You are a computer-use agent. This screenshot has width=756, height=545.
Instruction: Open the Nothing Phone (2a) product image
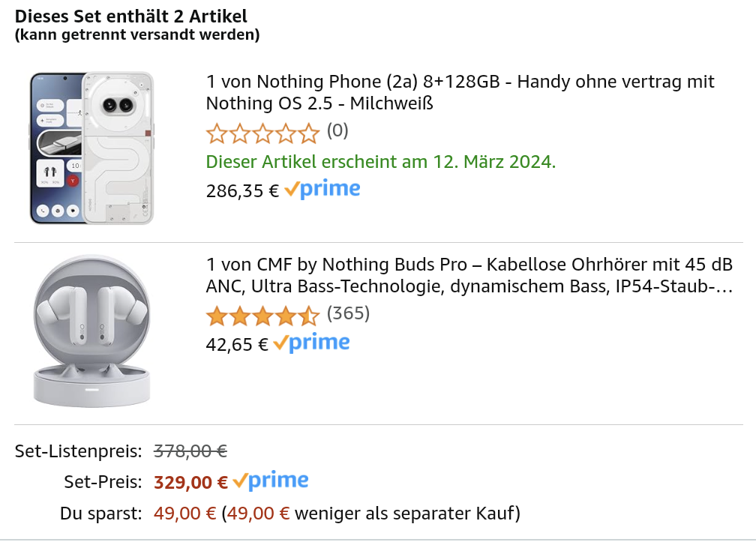click(x=91, y=148)
